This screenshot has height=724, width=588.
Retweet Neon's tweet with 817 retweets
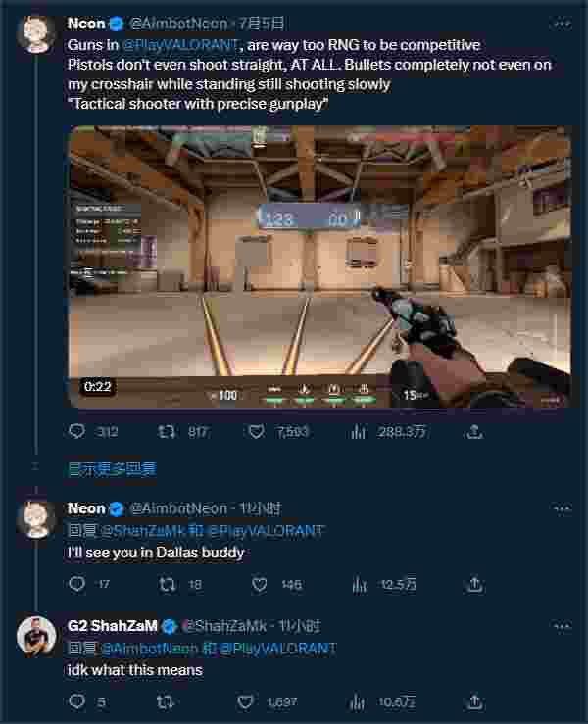(x=167, y=431)
